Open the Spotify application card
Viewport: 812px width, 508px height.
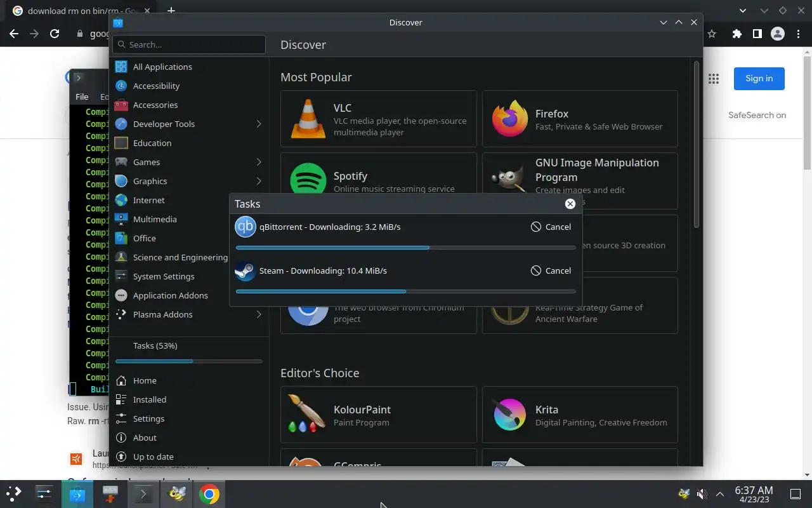[x=379, y=173]
